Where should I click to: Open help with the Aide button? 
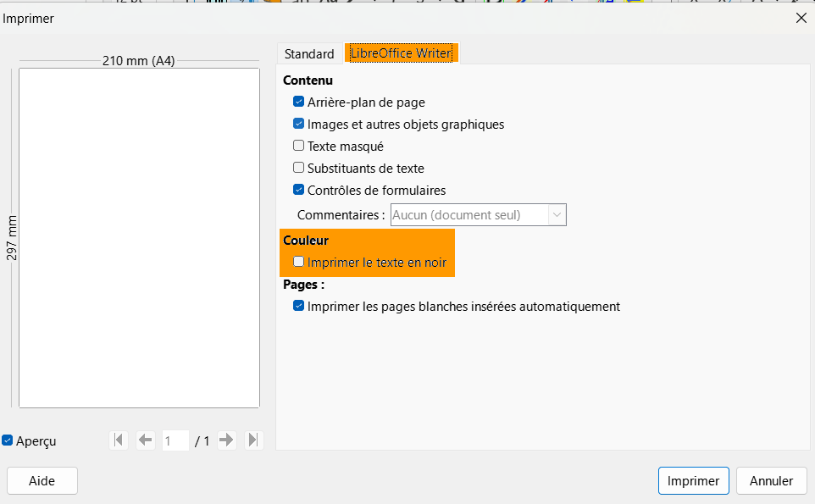click(x=42, y=480)
